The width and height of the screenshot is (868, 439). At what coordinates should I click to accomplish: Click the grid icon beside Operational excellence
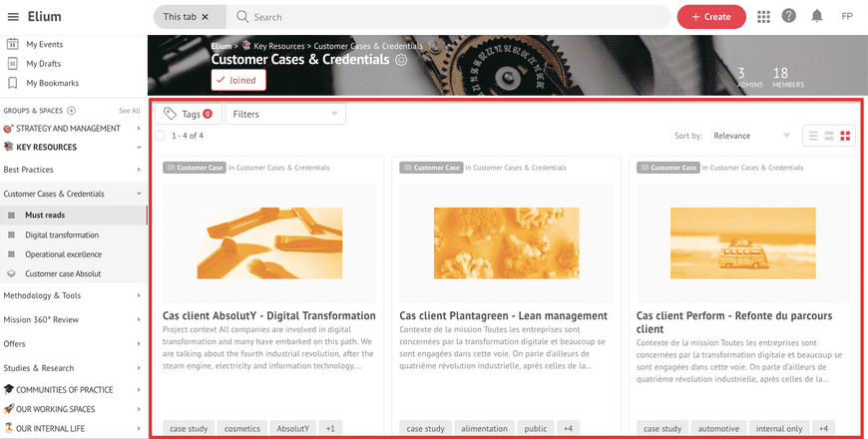pyautogui.click(x=11, y=254)
